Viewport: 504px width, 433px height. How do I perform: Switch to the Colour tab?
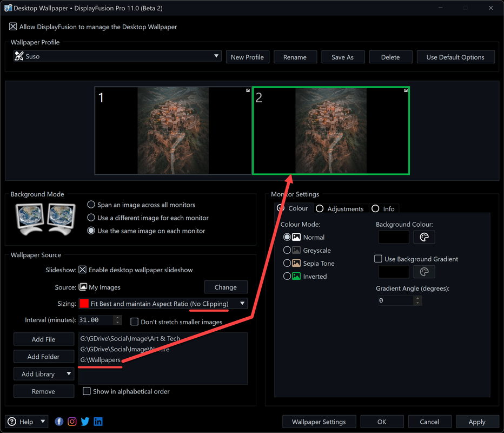coord(293,208)
